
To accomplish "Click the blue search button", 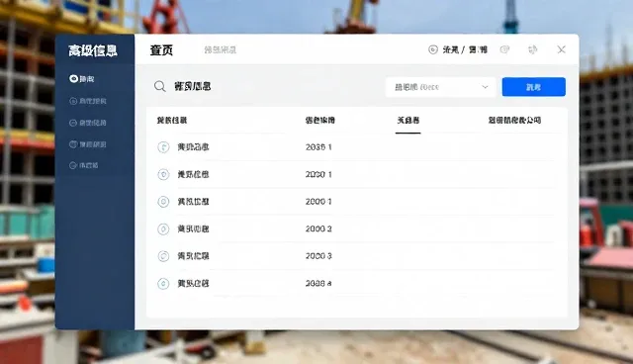I will pyautogui.click(x=534, y=87).
